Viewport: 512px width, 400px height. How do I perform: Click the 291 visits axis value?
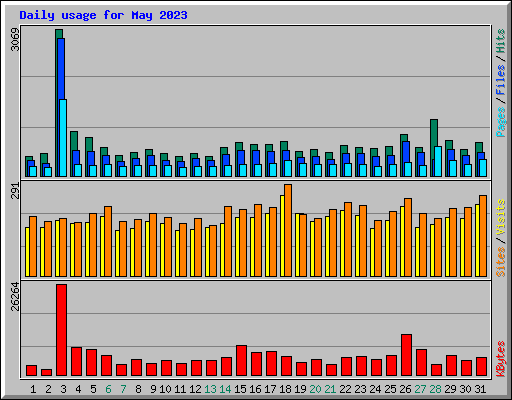[x=15, y=191]
